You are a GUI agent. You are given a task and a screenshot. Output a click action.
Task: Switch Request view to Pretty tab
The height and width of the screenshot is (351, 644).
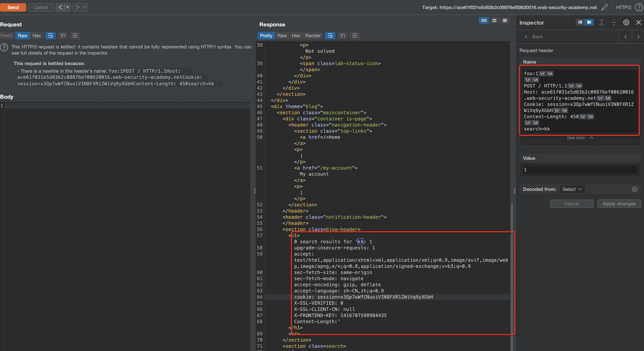coord(7,36)
